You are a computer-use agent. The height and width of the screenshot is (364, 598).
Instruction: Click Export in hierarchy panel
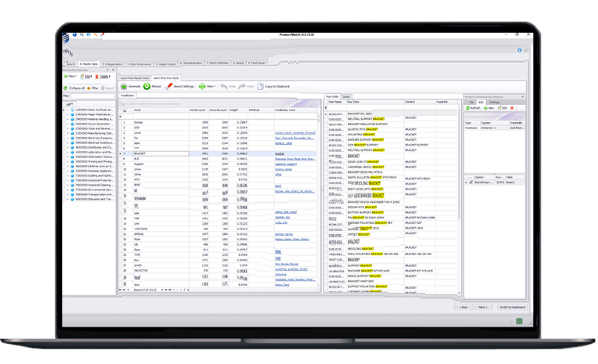click(107, 88)
